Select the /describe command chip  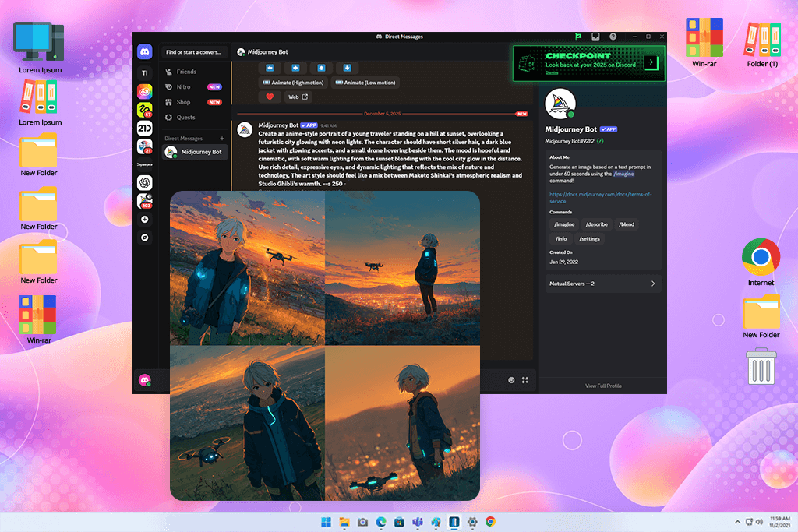[596, 224]
